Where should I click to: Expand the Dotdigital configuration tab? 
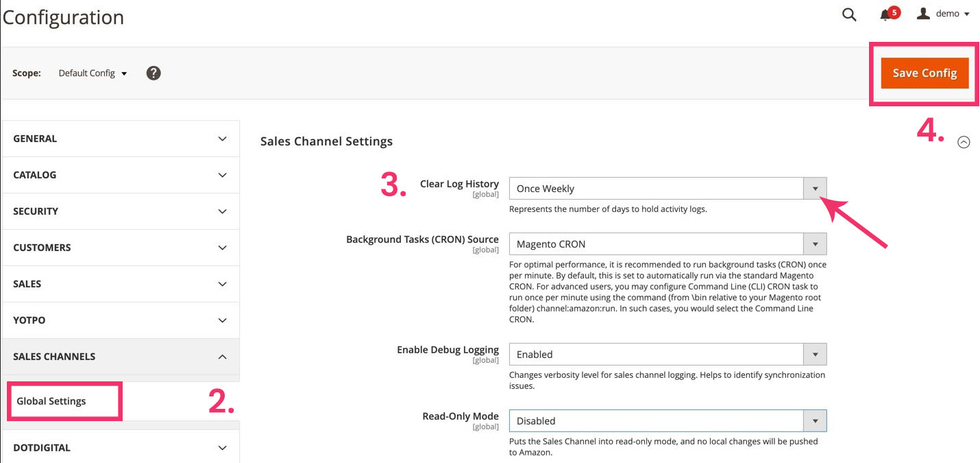(x=121, y=448)
